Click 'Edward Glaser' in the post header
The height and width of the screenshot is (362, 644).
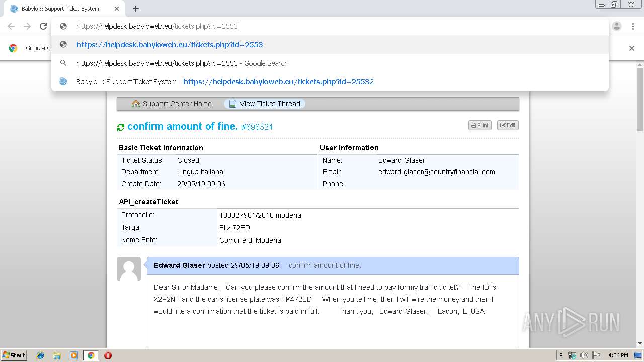coord(180,265)
